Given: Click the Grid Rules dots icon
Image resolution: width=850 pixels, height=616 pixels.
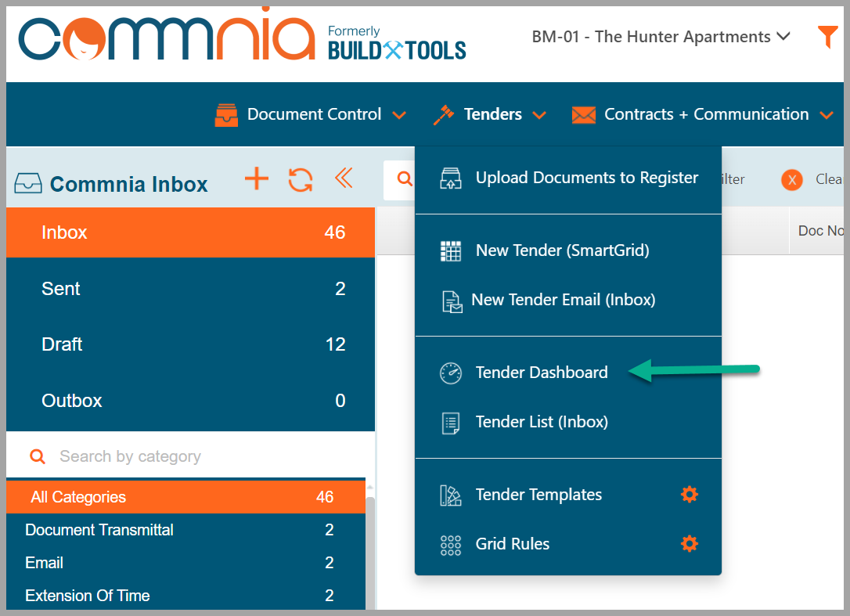Looking at the screenshot, I should (451, 545).
